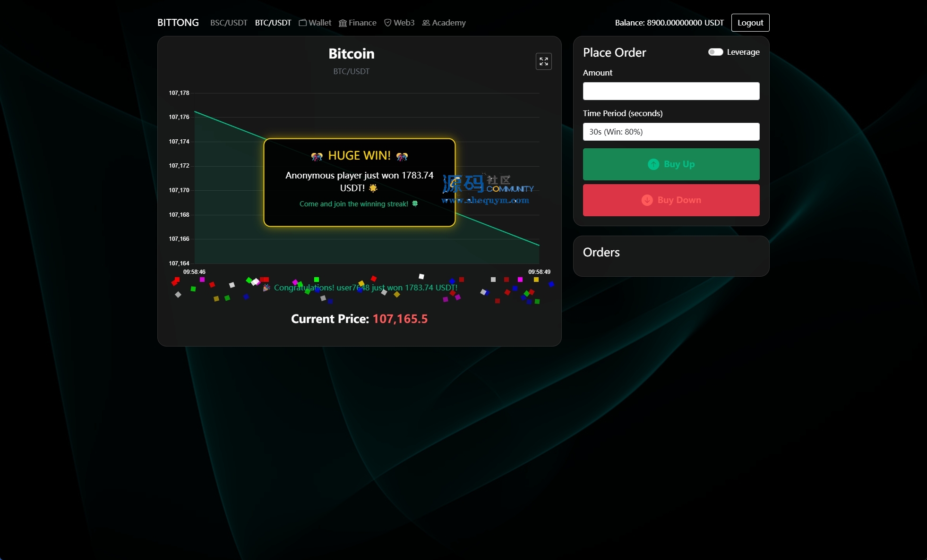Click the party popper icon beside Congratulations
This screenshot has width=927, height=560.
[x=266, y=288]
